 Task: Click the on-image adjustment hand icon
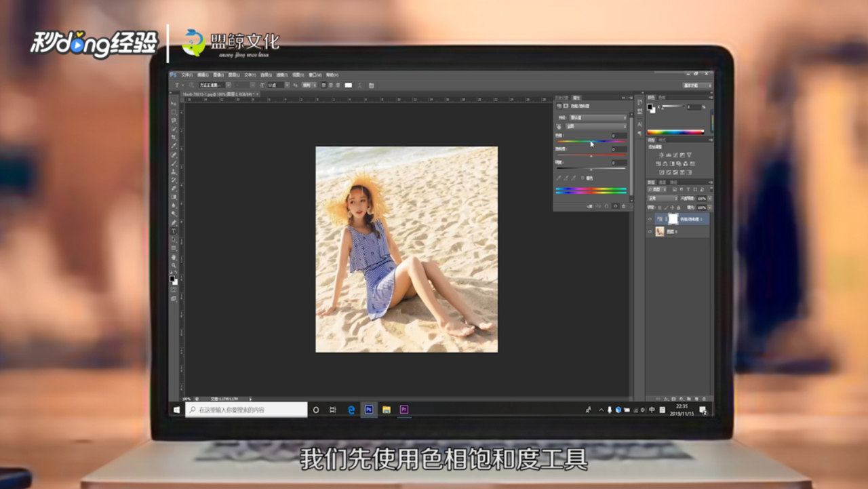click(559, 126)
